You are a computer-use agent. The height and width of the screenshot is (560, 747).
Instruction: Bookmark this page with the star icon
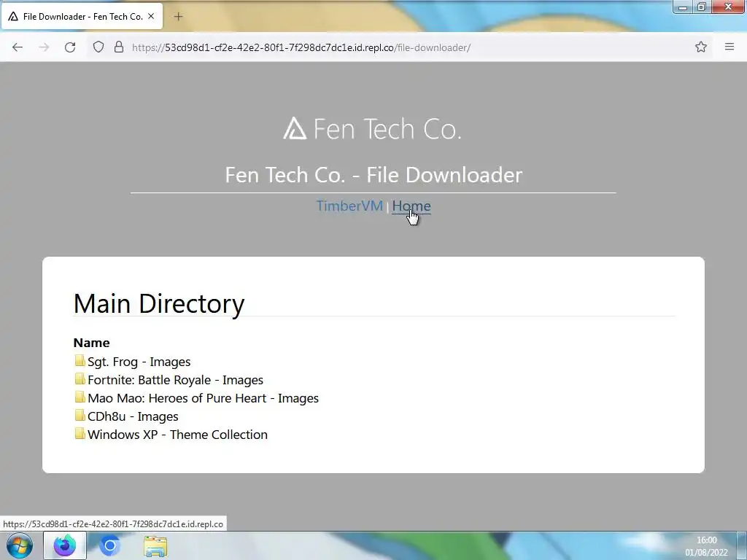coord(700,47)
